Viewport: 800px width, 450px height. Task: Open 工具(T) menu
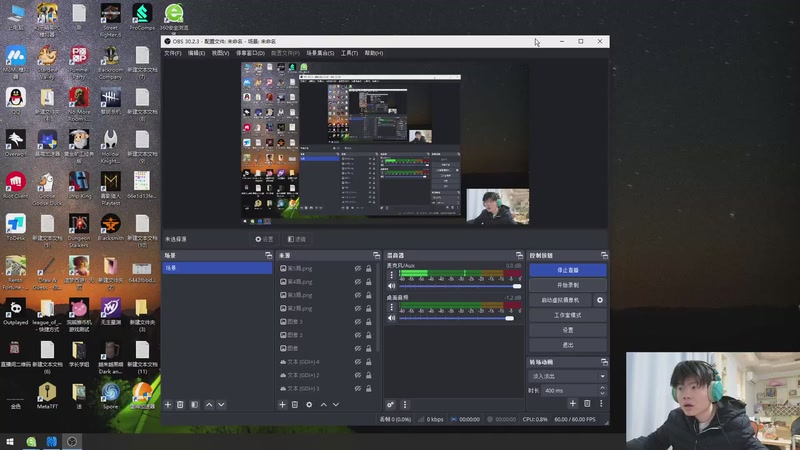tap(349, 53)
